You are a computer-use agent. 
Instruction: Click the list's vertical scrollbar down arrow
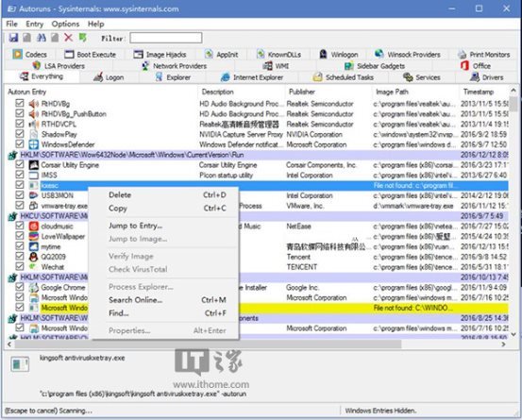coord(514,334)
